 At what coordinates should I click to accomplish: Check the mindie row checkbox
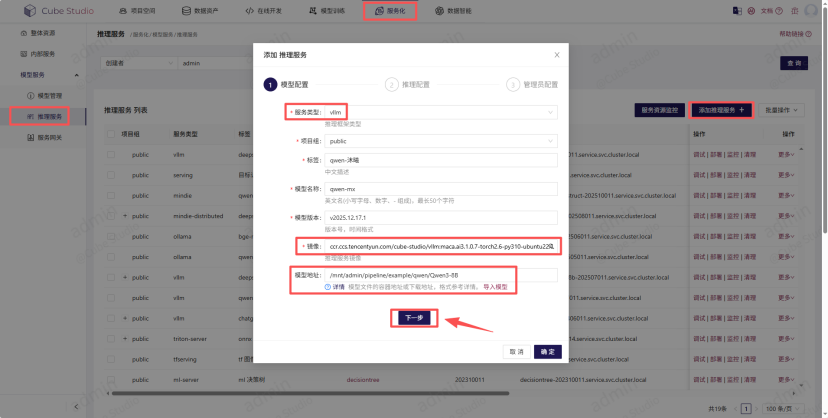point(111,195)
